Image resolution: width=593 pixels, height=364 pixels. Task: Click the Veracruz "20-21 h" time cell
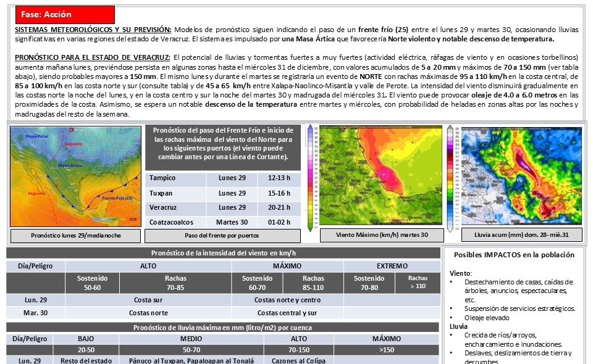point(279,207)
